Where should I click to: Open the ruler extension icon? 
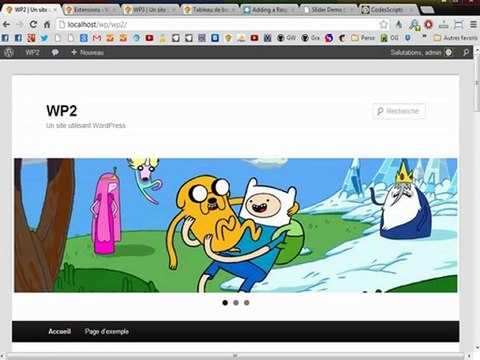pos(443,24)
